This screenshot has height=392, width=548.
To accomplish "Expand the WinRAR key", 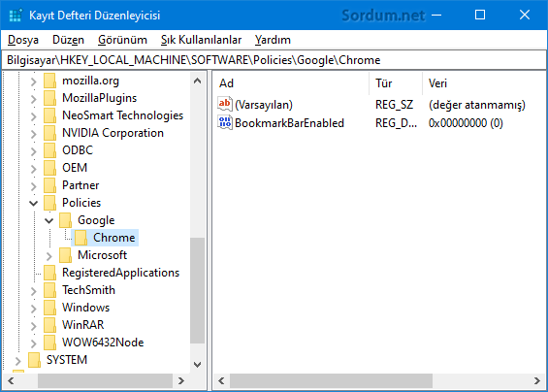I will click(34, 326).
